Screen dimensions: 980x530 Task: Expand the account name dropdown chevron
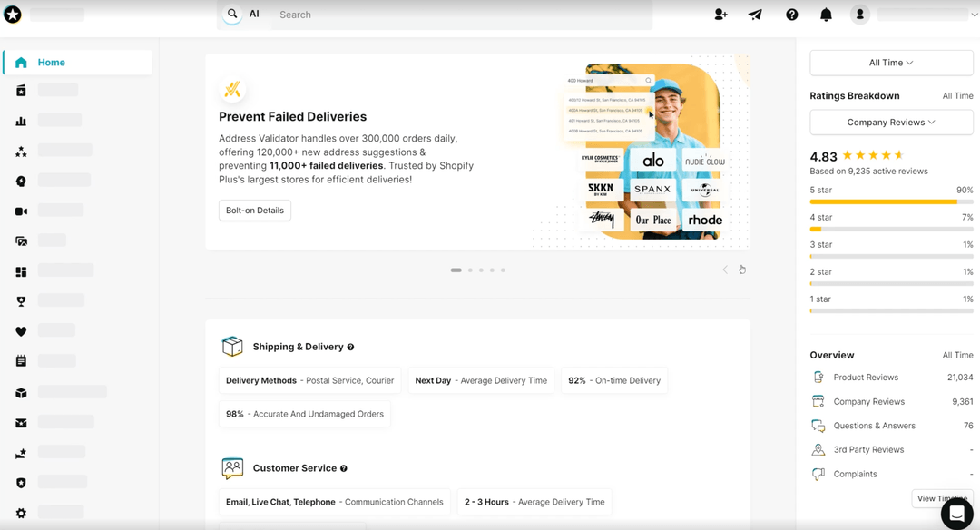point(975,15)
